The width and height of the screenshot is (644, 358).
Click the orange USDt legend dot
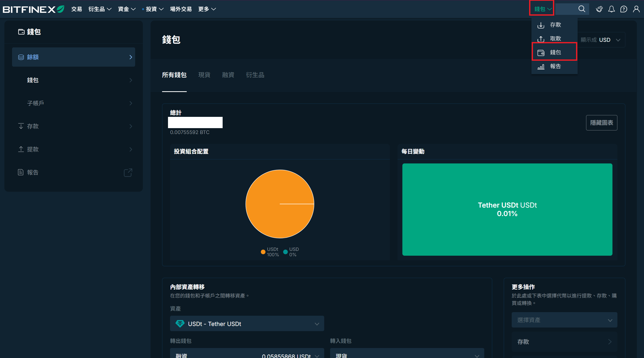pos(263,252)
